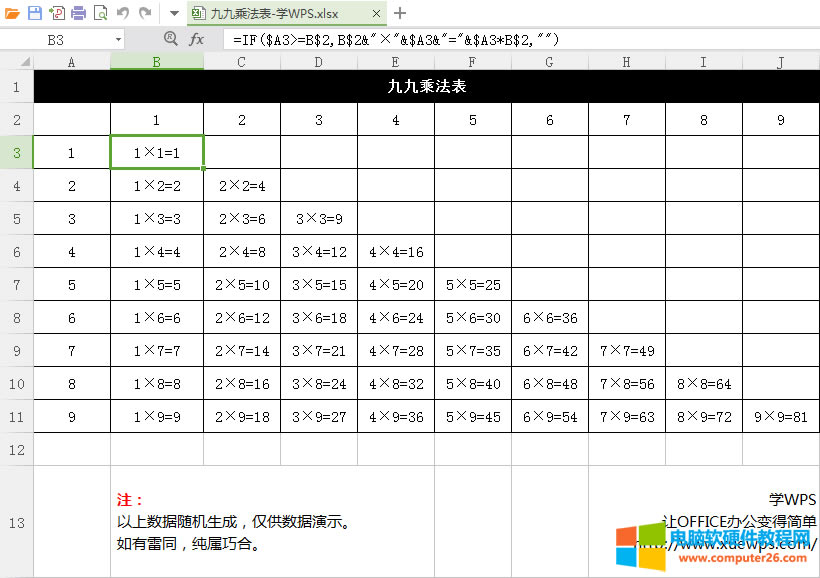Select cell containing 3×4=12
Screen dimensions: 820x578
(319, 252)
